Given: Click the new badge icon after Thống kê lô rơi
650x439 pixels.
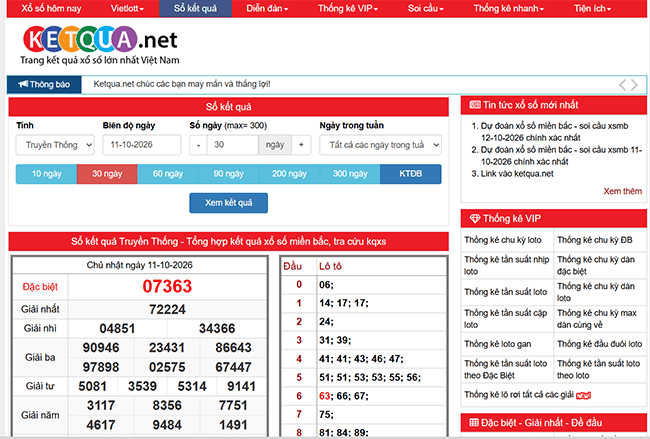Looking at the screenshot, I should point(583,395).
